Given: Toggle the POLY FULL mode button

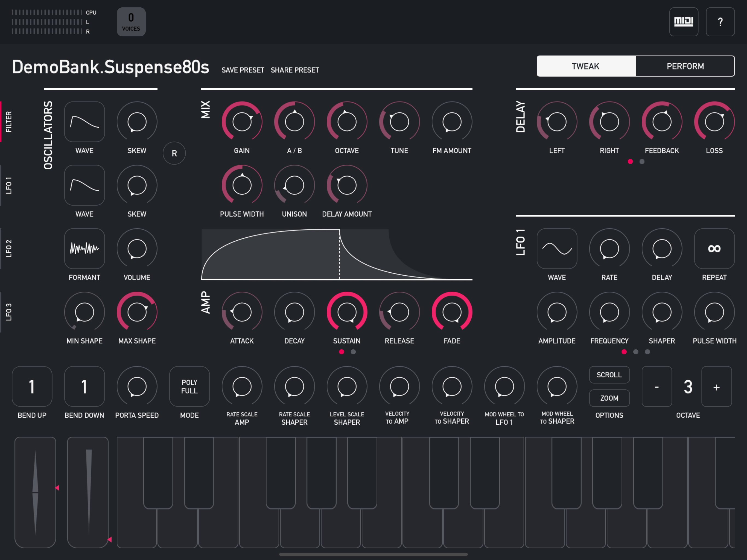Looking at the screenshot, I should 189,386.
